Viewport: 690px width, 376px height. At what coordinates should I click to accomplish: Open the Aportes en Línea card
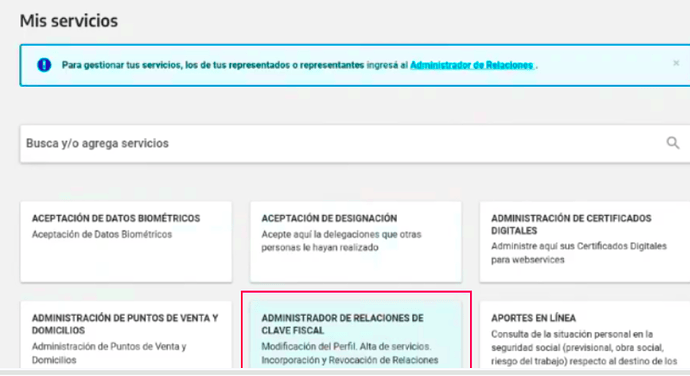pyautogui.click(x=585, y=335)
